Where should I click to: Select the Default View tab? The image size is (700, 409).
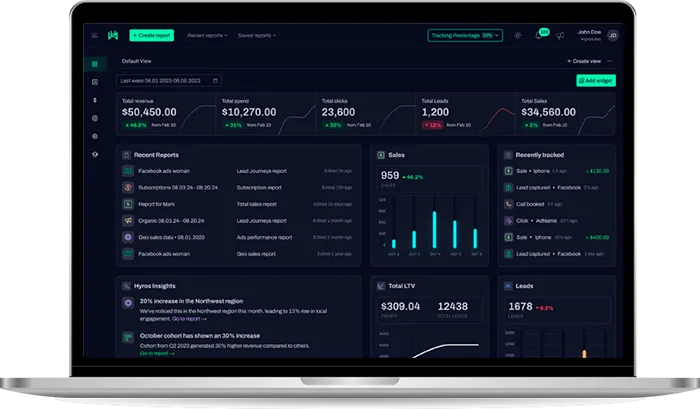[x=137, y=61]
